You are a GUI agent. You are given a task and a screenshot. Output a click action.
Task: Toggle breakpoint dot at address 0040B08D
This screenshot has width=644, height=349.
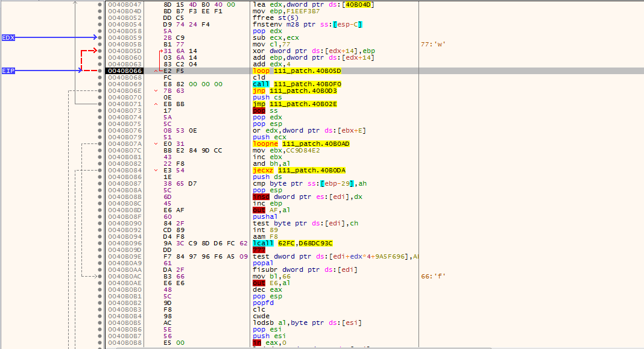100,210
